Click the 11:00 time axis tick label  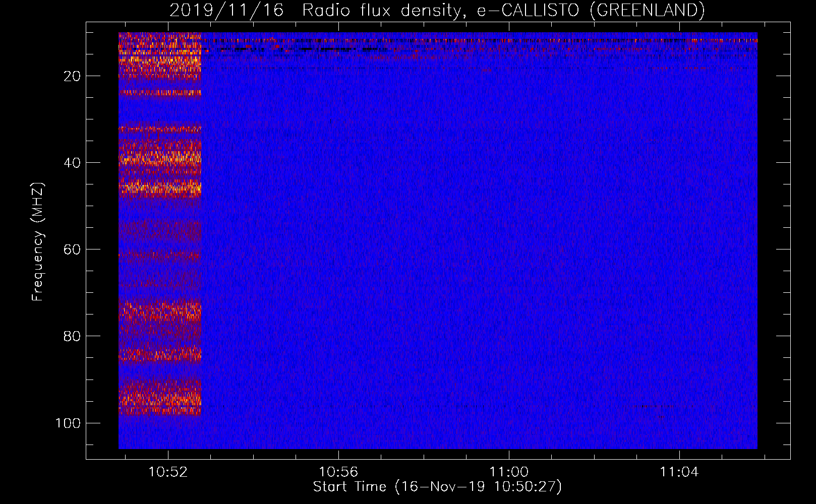click(x=509, y=472)
